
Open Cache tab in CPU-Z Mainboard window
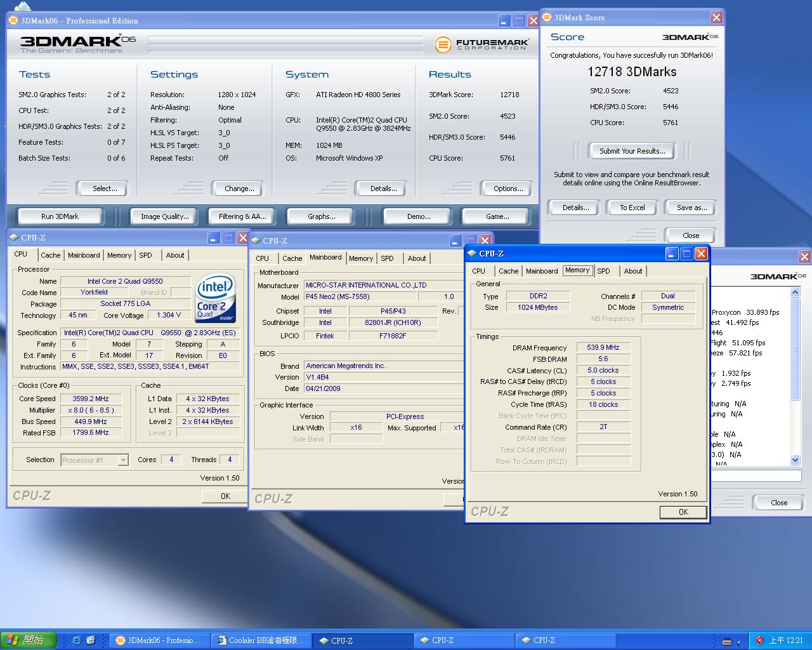(x=292, y=258)
